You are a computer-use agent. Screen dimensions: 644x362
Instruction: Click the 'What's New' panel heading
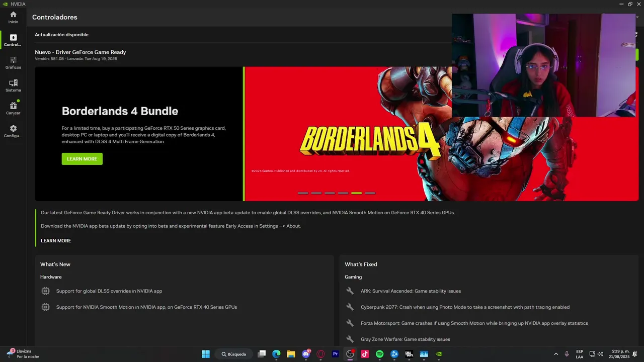pos(55,264)
